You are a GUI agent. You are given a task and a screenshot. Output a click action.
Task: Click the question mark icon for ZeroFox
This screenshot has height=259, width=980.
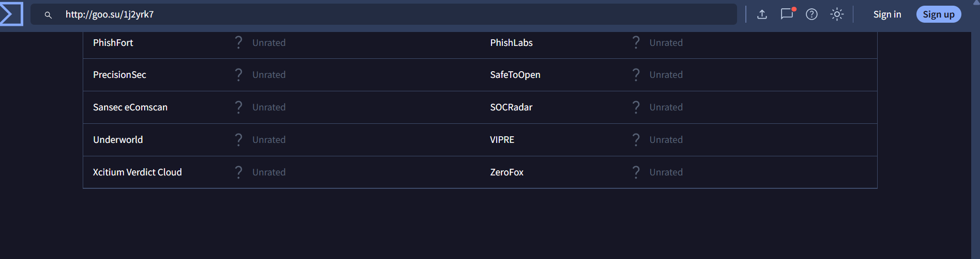[636, 172]
